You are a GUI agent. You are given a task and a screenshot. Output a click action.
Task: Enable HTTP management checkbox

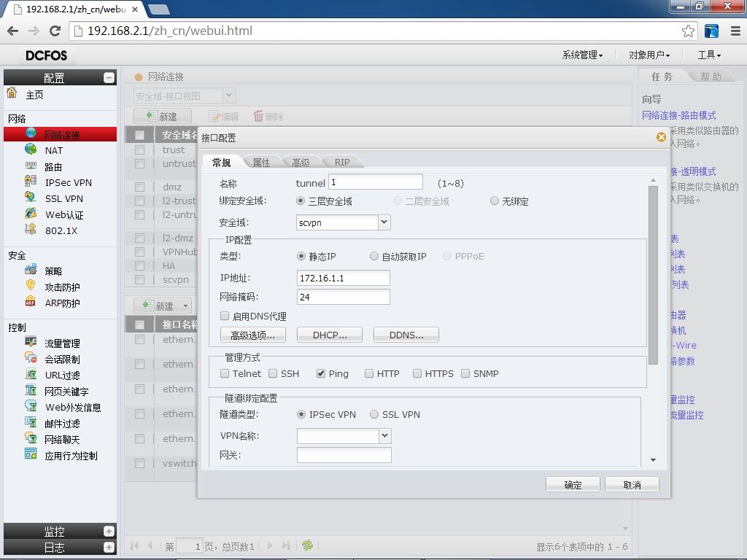(369, 373)
